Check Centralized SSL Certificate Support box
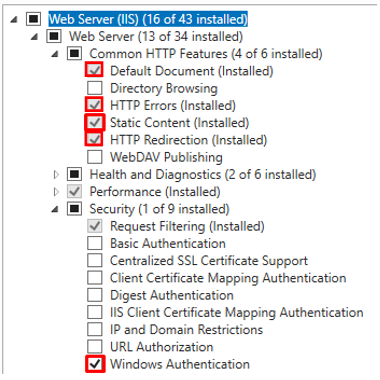 pyautogui.click(x=95, y=260)
